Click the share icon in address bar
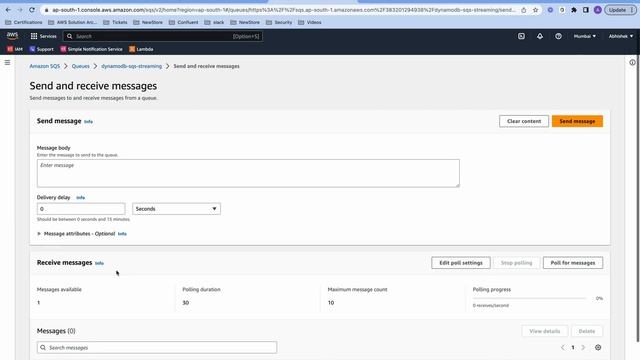The image size is (640, 360). (x=524, y=10)
